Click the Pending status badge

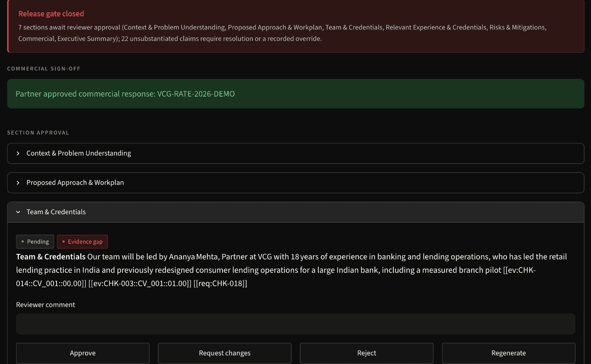(x=35, y=242)
